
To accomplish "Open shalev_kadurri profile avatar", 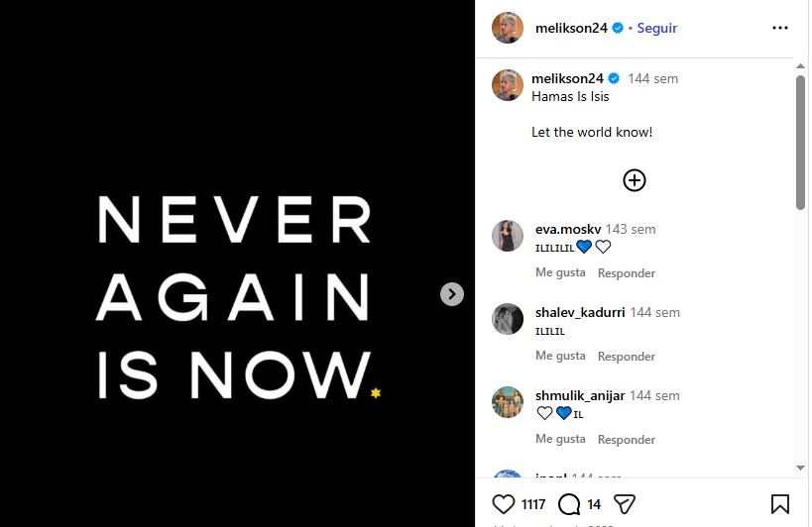I will point(508,319).
